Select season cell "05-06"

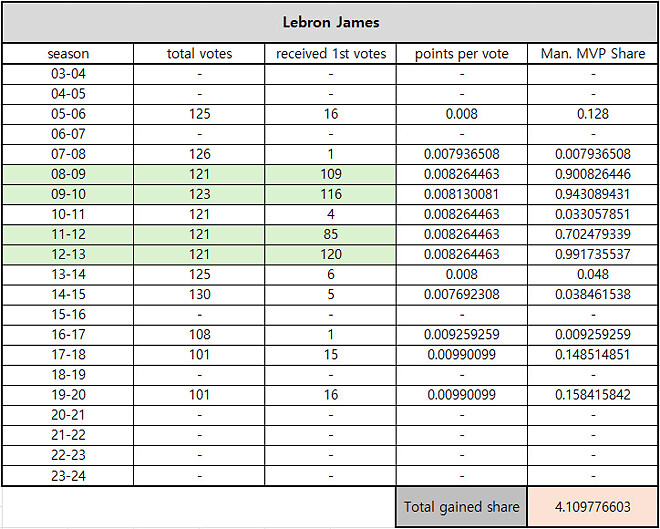click(x=68, y=114)
